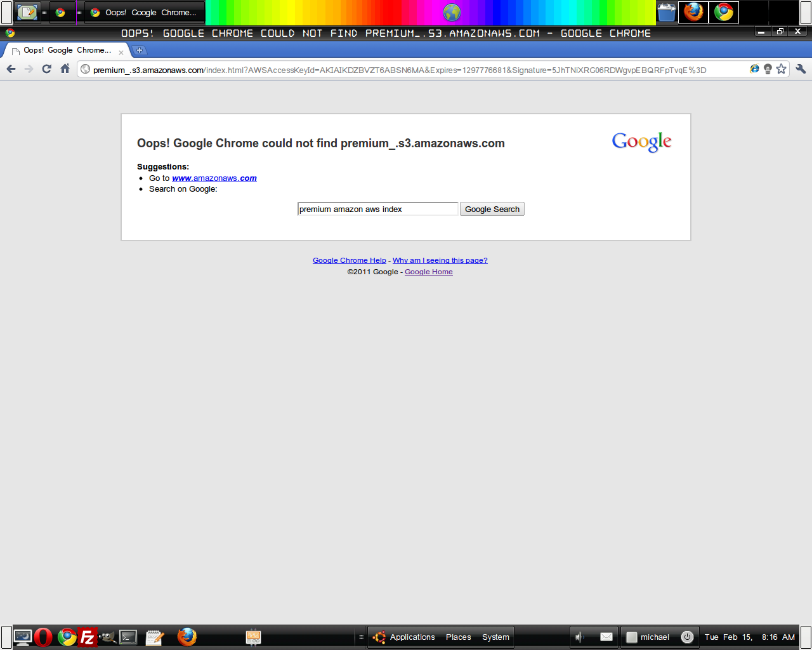Adjust the volume speaker control
Screen dimensions: 812x650
pyautogui.click(x=579, y=637)
